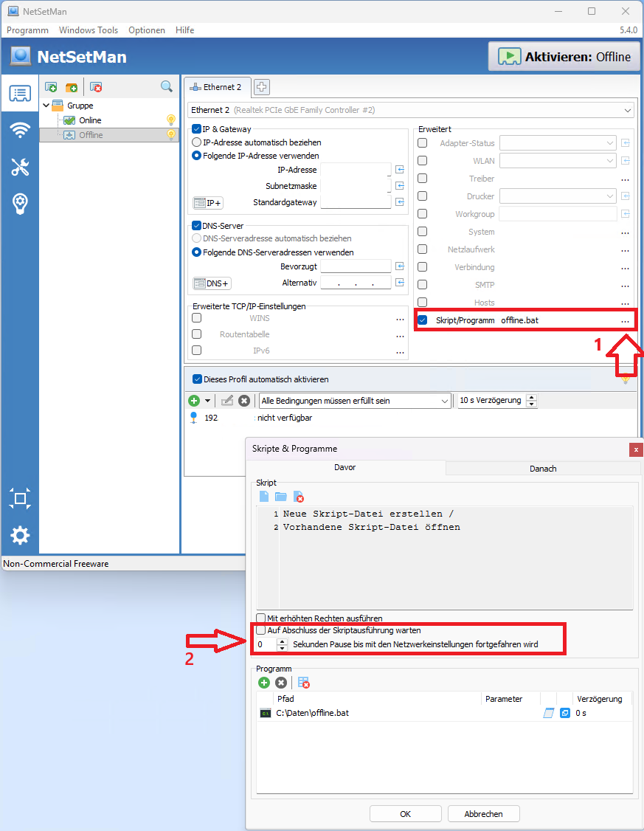
Task: Switch to the Danach tab
Action: 543,469
